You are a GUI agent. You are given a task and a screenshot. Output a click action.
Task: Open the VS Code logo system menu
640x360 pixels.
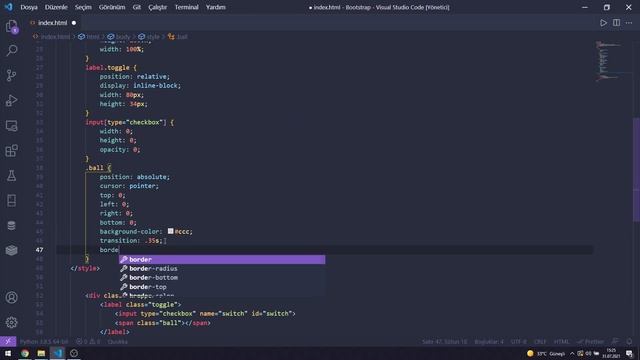click(8, 7)
